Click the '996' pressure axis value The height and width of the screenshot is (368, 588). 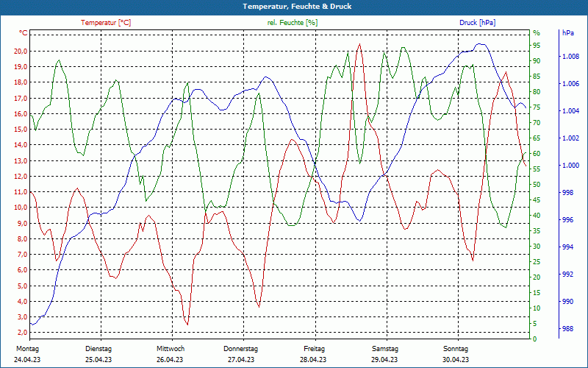click(567, 220)
